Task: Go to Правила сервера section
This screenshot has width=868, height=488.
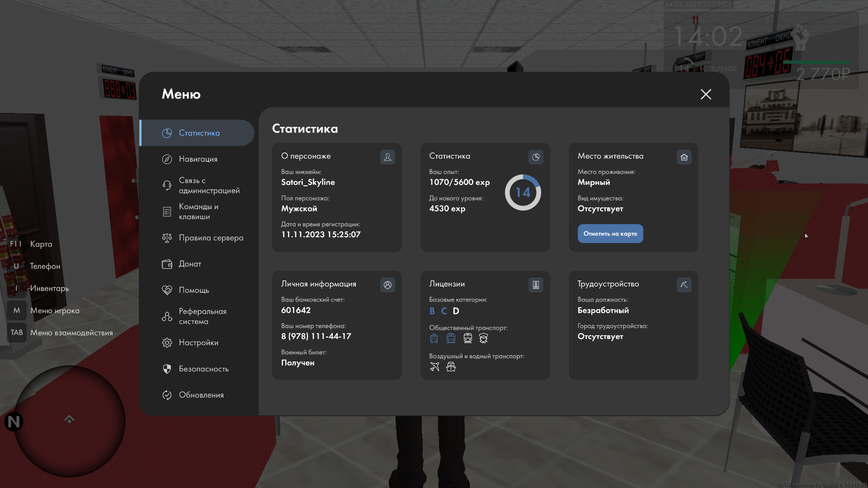Action: click(x=211, y=238)
